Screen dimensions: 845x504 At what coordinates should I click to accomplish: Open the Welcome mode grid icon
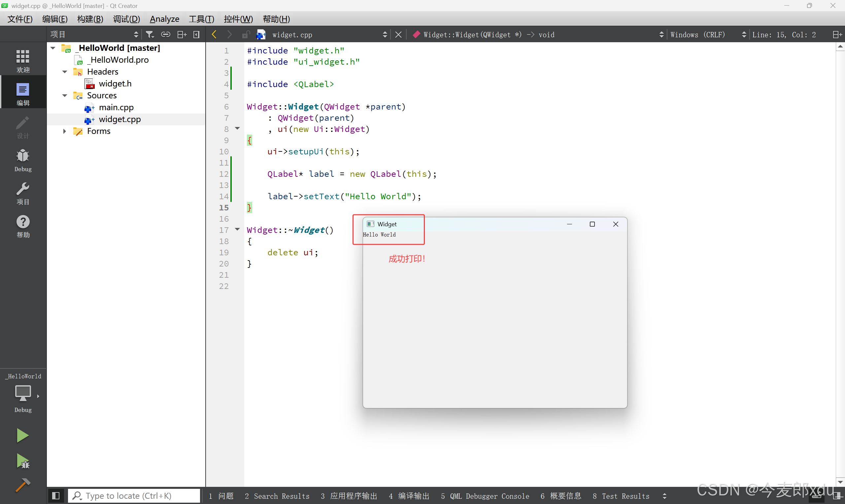[23, 60]
